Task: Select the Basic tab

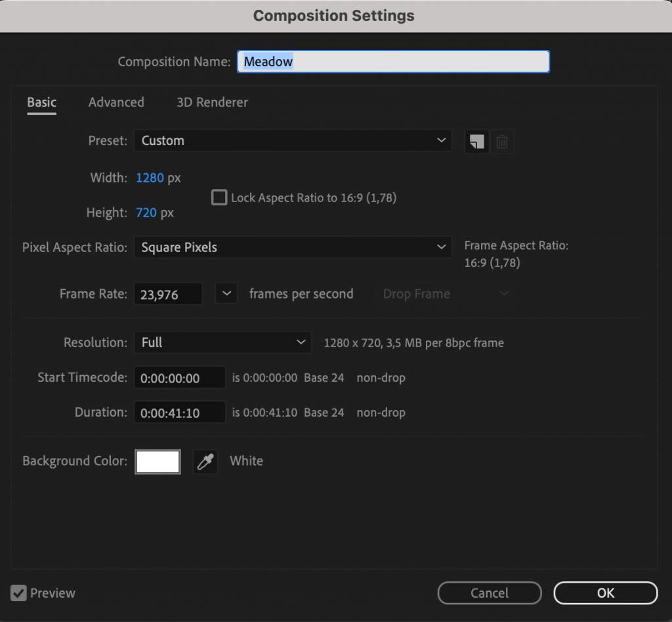Action: [x=41, y=102]
